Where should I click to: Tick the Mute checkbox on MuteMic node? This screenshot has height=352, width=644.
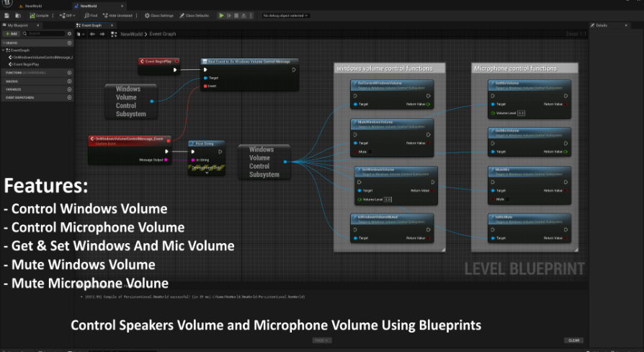click(x=507, y=199)
